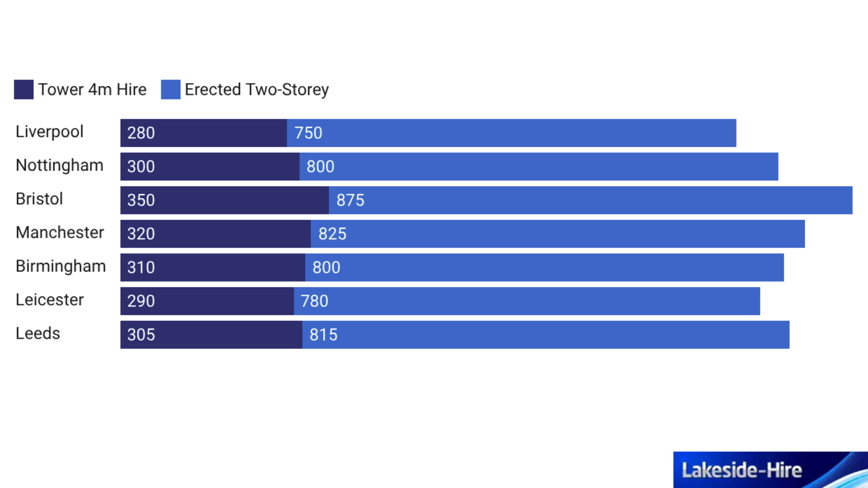Click the Leicester row label
The image size is (868, 488).
[50, 300]
